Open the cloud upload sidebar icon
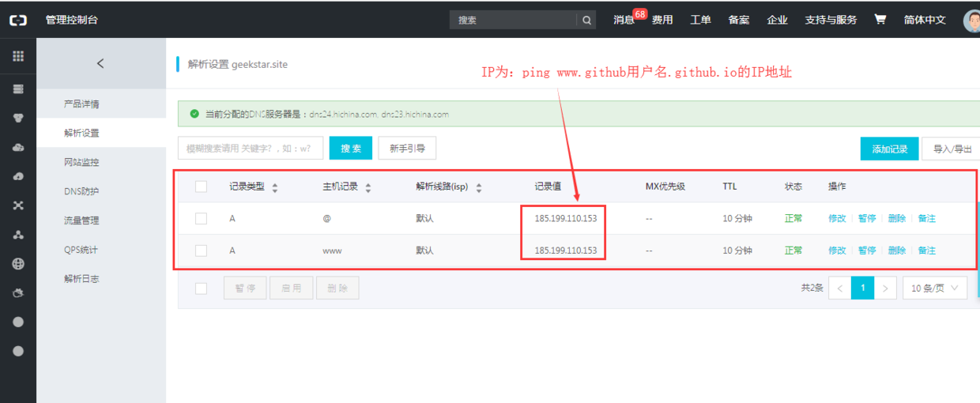The image size is (980, 403). point(18,177)
